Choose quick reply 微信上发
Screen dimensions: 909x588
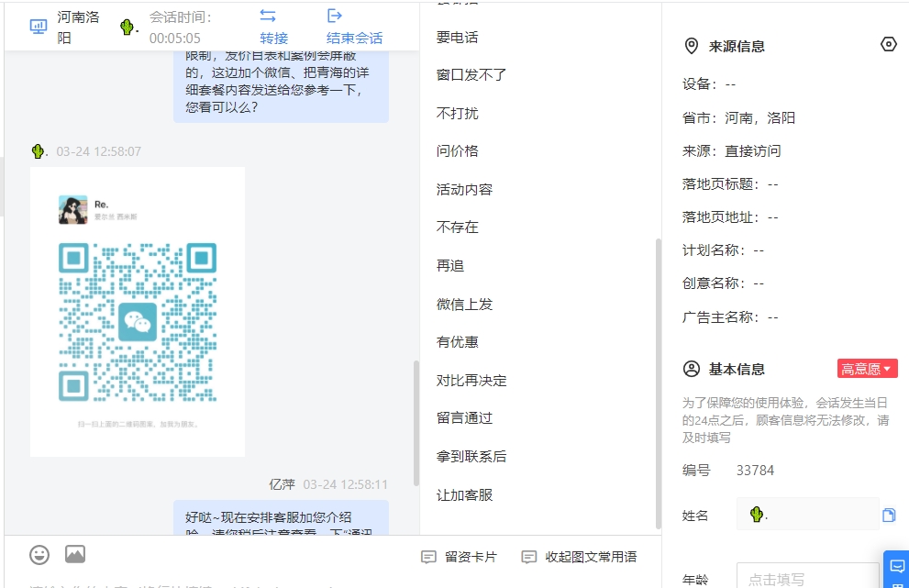coord(464,305)
